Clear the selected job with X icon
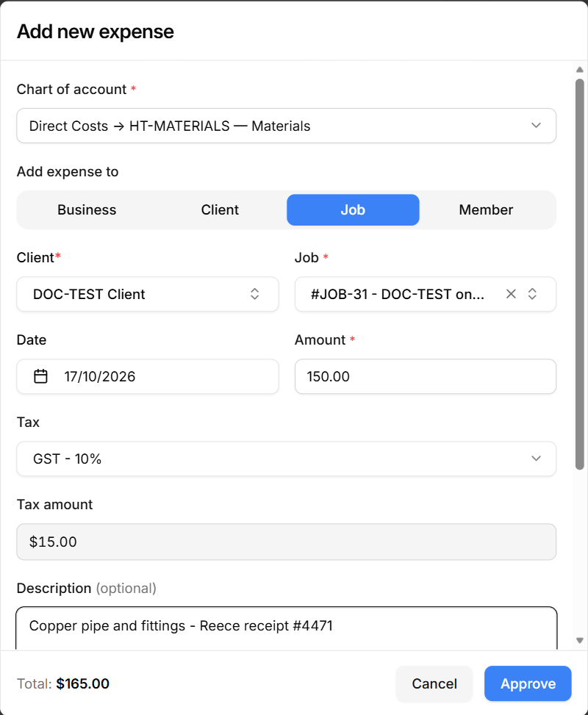 [x=511, y=294]
